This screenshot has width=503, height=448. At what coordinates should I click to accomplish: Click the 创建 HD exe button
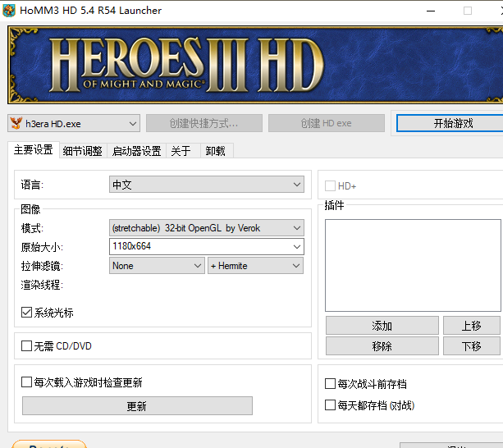(x=327, y=123)
